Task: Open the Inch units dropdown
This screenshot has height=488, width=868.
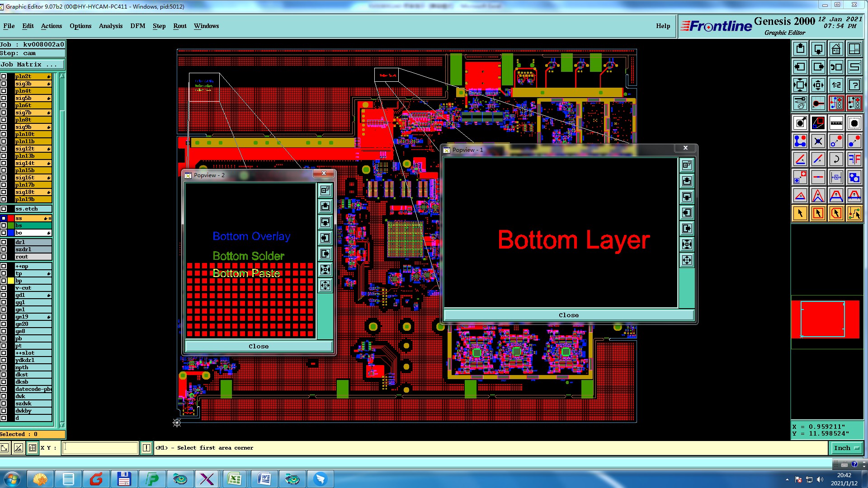Action: point(846,448)
